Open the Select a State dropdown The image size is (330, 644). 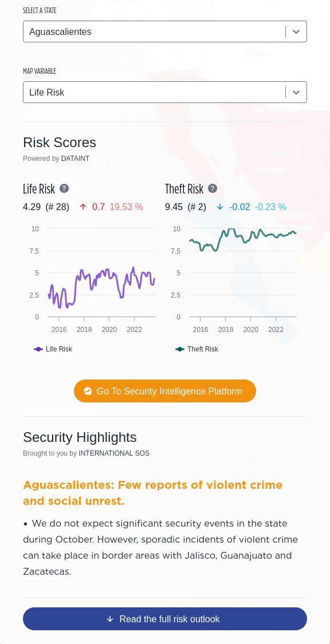[x=165, y=31]
